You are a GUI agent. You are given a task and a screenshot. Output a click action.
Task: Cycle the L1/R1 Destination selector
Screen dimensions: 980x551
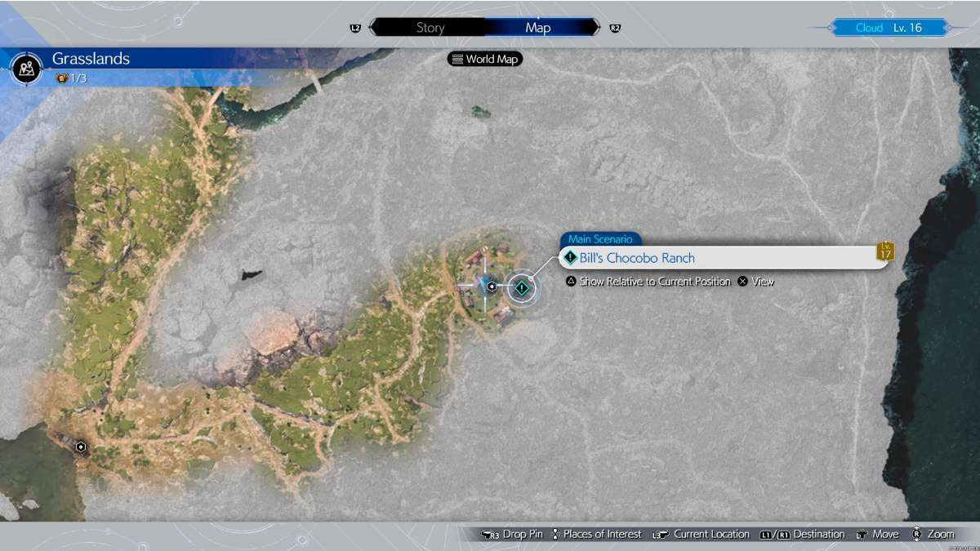[802, 534]
